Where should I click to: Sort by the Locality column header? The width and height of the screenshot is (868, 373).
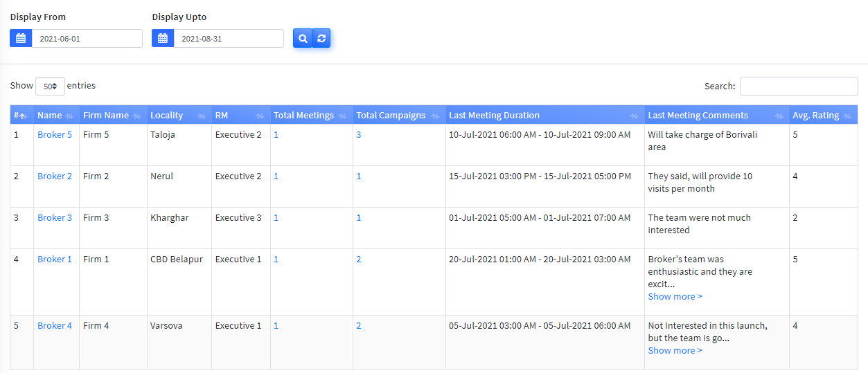tap(167, 116)
